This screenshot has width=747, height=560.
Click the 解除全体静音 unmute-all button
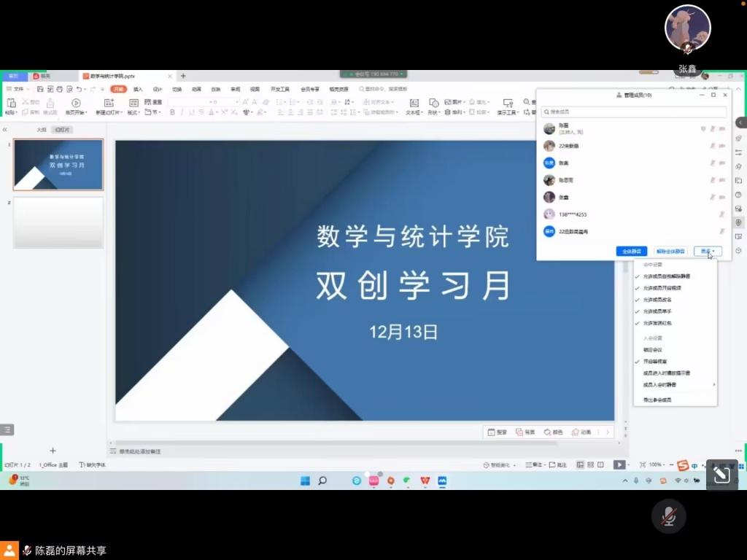tap(670, 252)
